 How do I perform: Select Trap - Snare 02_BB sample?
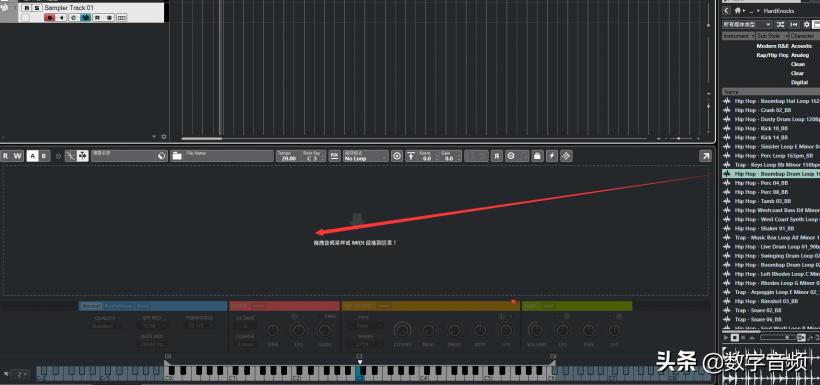click(x=758, y=310)
